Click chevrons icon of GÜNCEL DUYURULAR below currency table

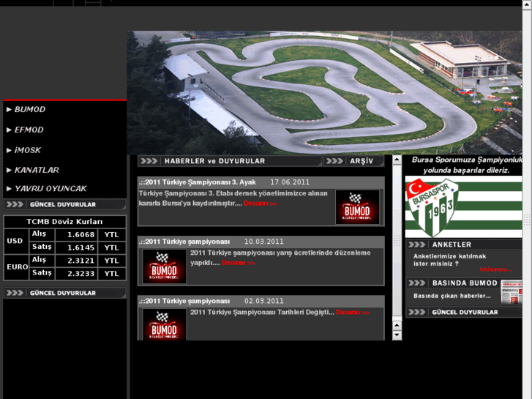[x=15, y=293]
